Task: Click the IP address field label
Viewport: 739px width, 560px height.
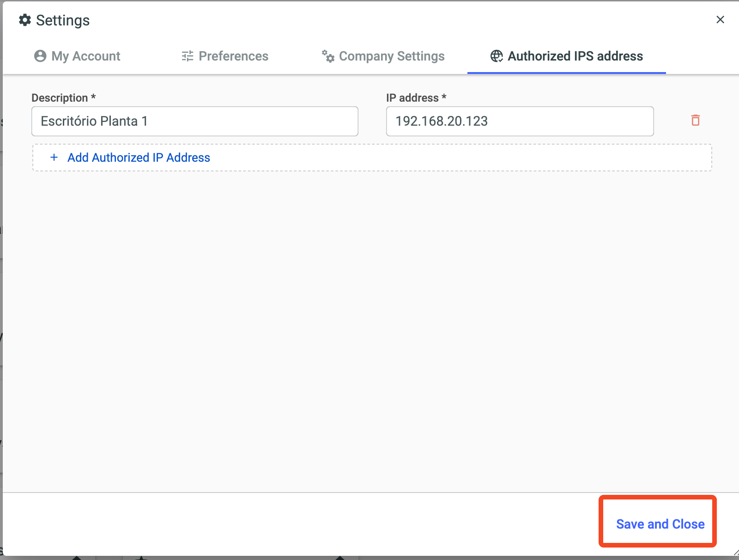Action: [x=412, y=98]
